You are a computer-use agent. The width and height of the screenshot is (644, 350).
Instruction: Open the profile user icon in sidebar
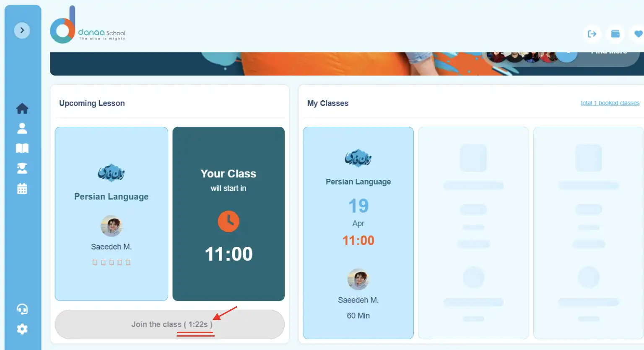point(22,128)
